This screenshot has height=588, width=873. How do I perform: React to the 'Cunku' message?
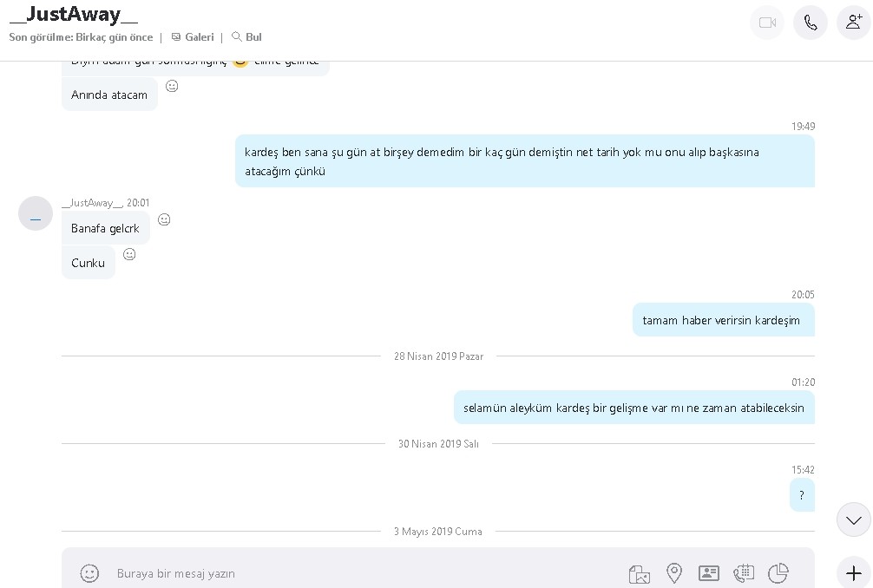tap(129, 255)
